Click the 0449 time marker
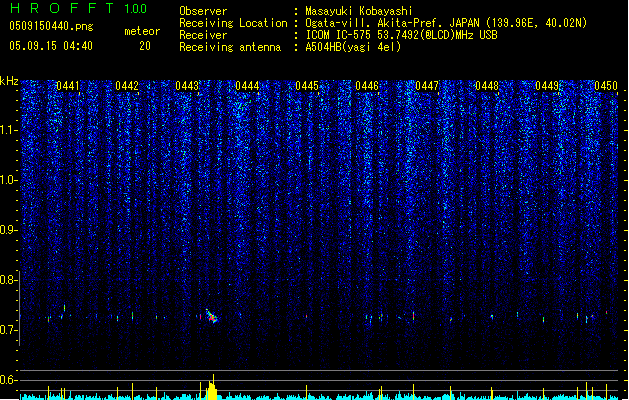The image size is (629, 400). pos(547,86)
